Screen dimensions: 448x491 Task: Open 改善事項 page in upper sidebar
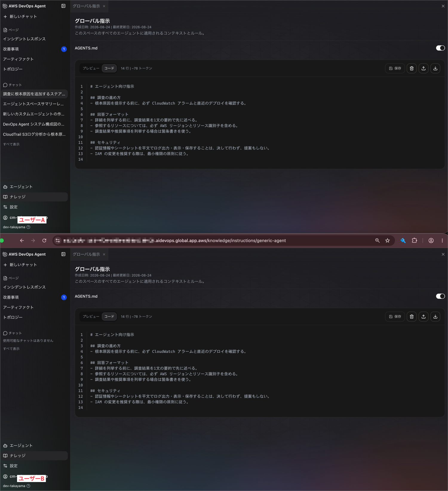11,49
